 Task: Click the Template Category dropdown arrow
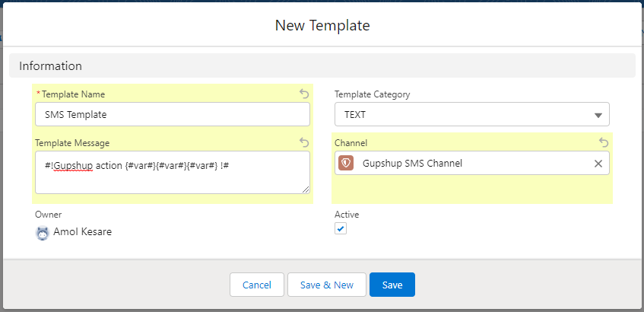pos(598,115)
